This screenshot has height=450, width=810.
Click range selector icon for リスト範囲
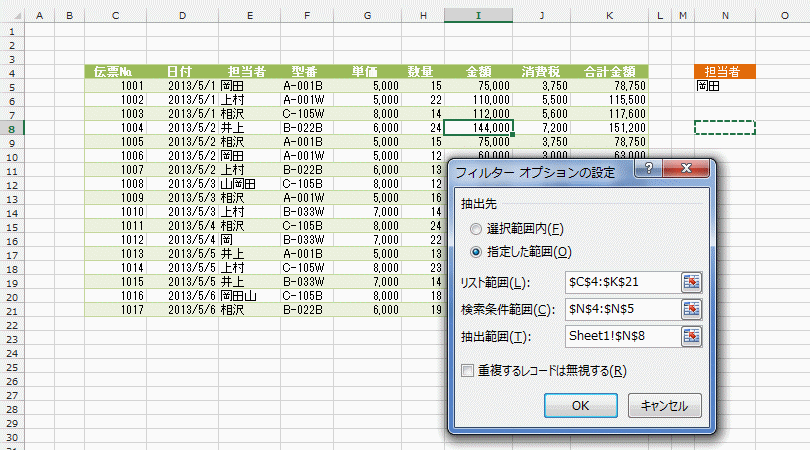[691, 283]
